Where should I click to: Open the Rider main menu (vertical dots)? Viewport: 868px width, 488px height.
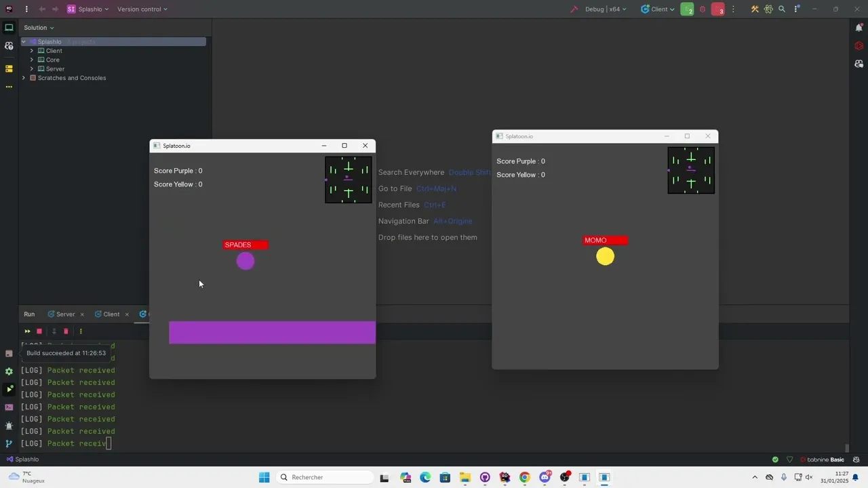(x=26, y=9)
